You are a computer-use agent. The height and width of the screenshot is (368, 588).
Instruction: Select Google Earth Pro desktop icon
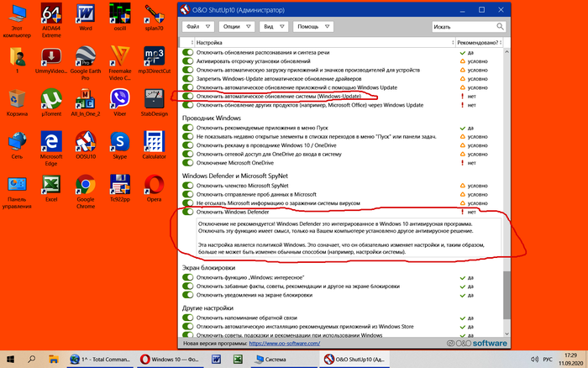tap(86, 63)
